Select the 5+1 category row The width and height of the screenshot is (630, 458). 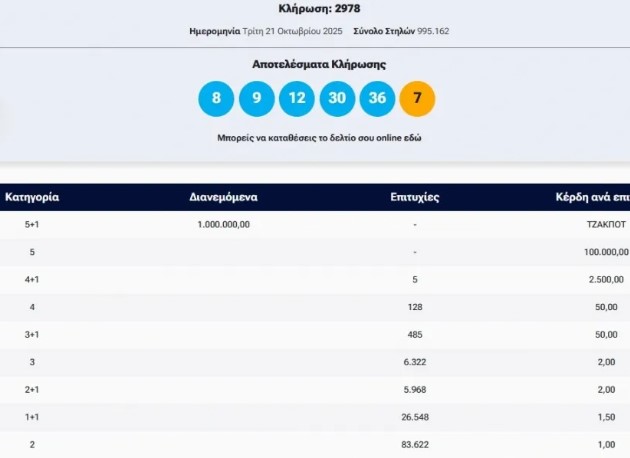[x=32, y=224]
